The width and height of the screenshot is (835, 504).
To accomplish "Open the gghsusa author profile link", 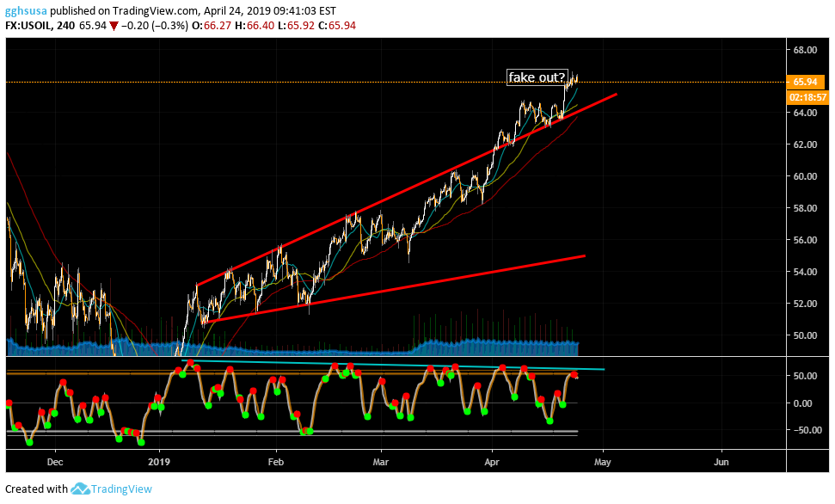I will (26, 10).
